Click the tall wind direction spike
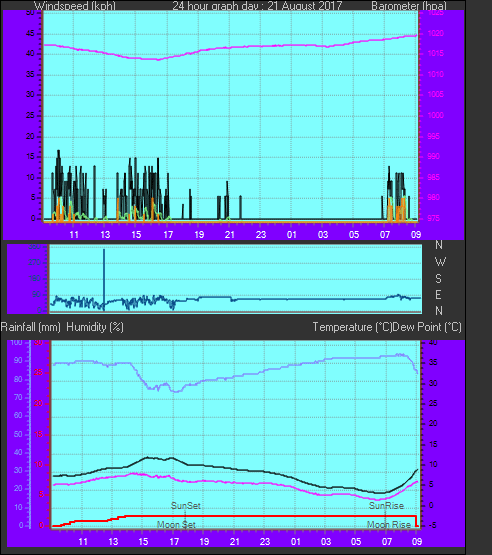The height and width of the screenshot is (555, 492). tap(104, 280)
